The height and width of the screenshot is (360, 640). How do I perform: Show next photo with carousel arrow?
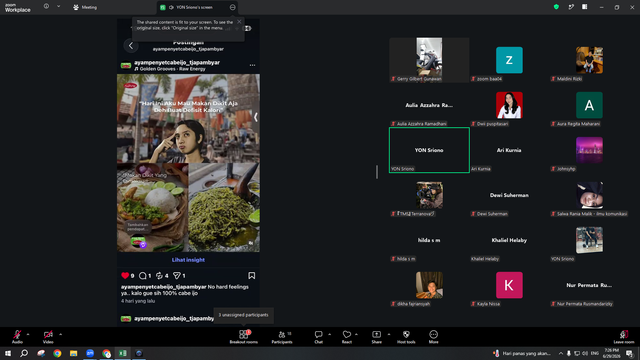[x=256, y=118]
